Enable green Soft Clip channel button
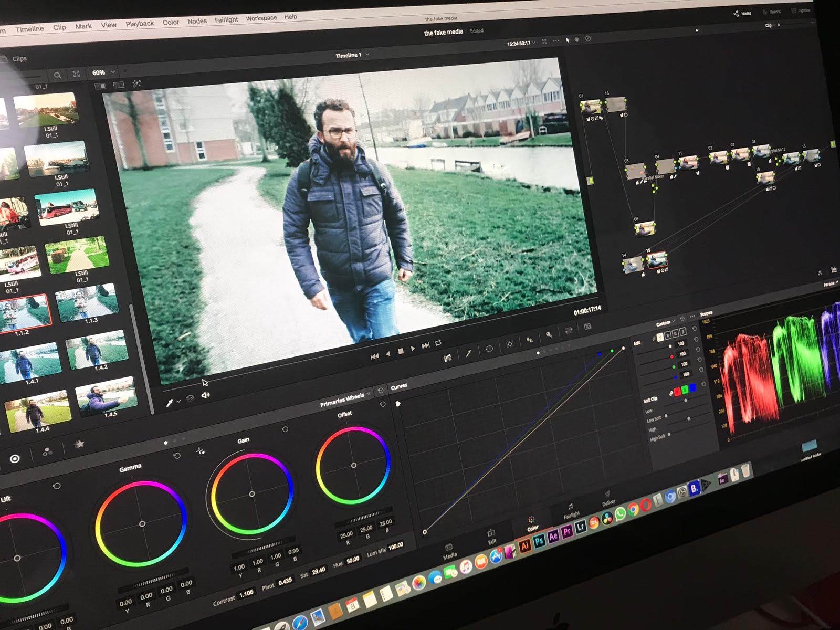The image size is (840, 630). click(x=685, y=390)
